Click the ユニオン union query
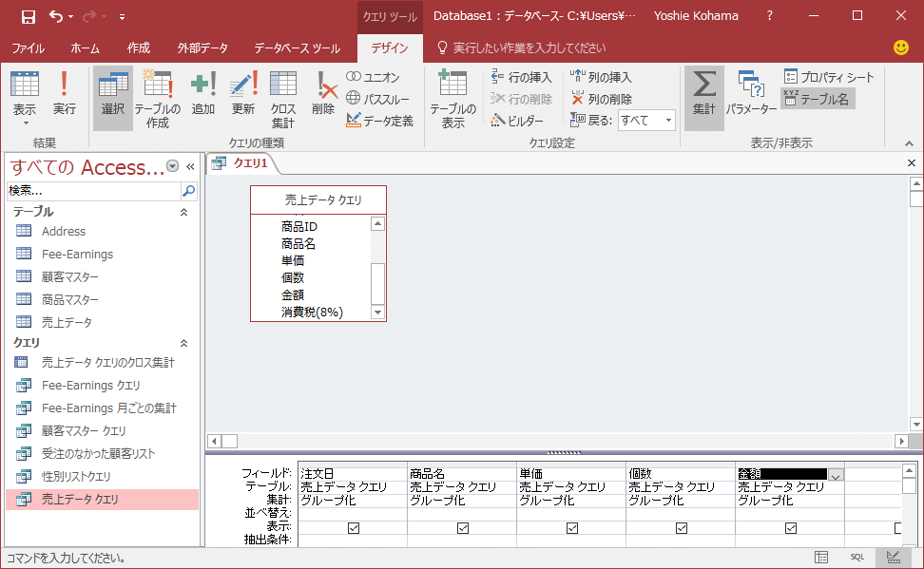924x569 pixels. click(373, 77)
